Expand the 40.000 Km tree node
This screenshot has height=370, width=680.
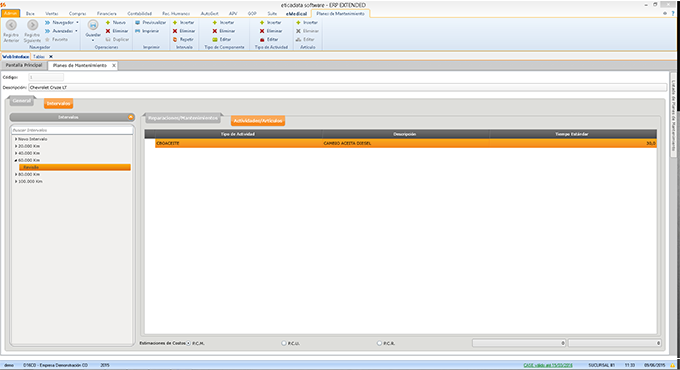coord(16,153)
